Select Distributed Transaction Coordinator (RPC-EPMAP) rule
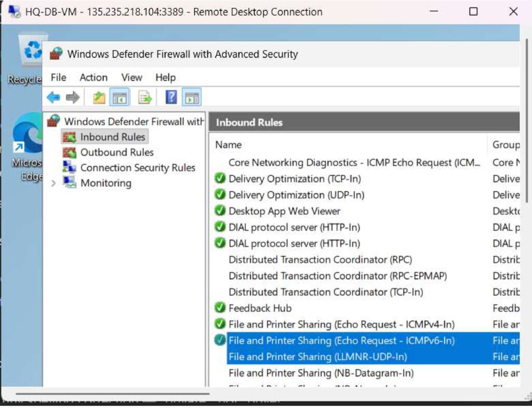Viewport: 532px width, 411px height. (338, 276)
